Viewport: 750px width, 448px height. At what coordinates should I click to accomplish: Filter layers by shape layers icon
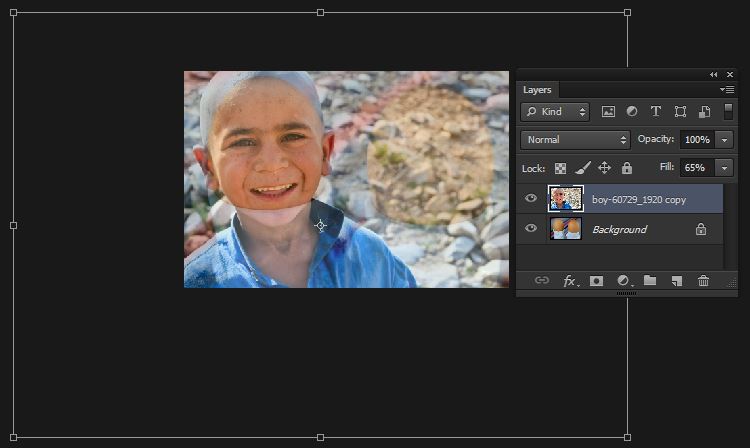click(x=680, y=112)
